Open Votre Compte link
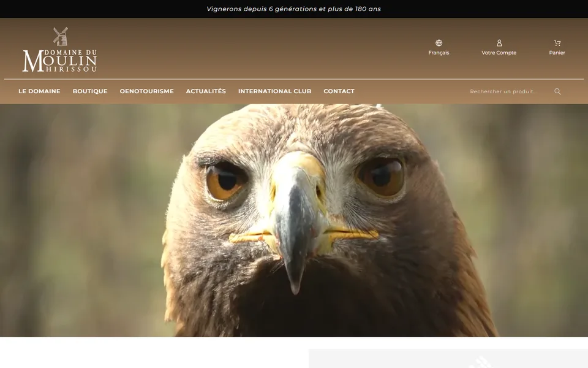The width and height of the screenshot is (588, 368). coord(499,53)
